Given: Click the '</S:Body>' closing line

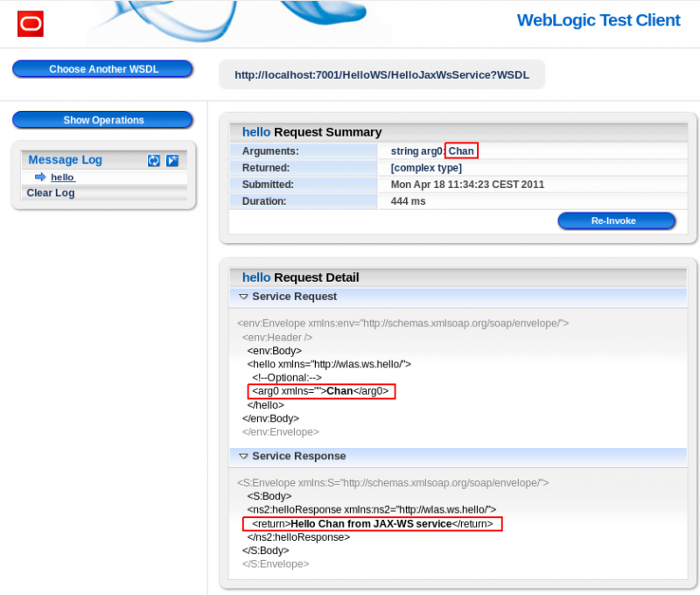Looking at the screenshot, I should (266, 550).
